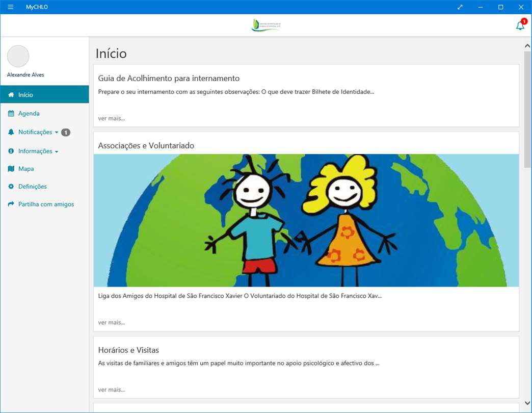This screenshot has height=413, width=532.
Task: Click the sidebar notification count badge
Action: coord(66,133)
